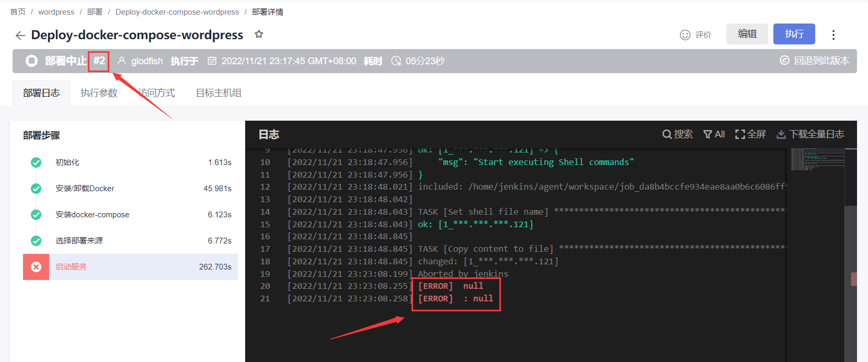Click the user icon next to glodfish
This screenshot has width=868, height=362.
coord(122,61)
